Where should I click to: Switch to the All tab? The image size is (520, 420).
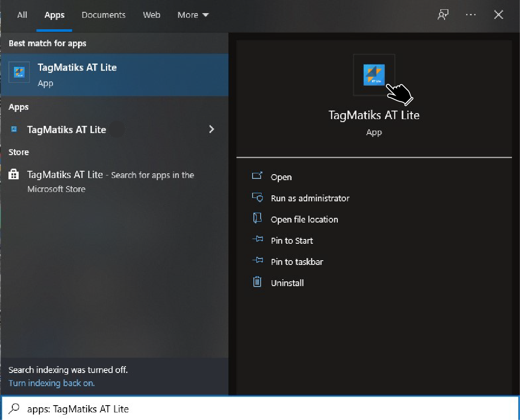[22, 15]
